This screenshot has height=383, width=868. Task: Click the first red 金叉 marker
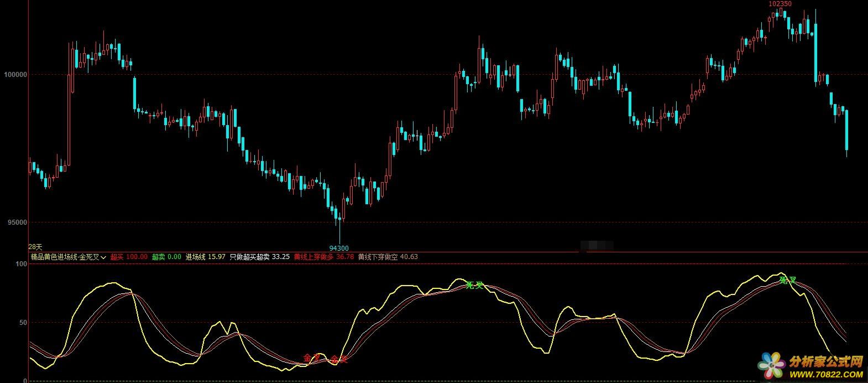312,358
